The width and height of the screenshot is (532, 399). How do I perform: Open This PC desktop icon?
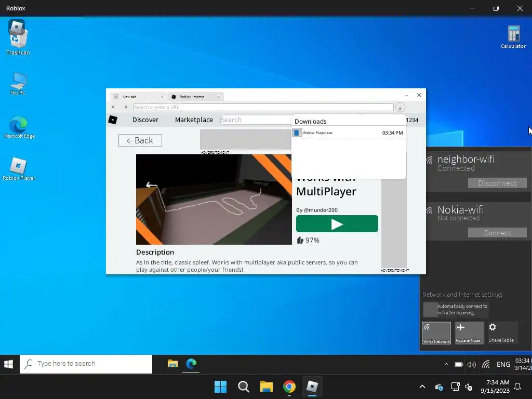[18, 84]
